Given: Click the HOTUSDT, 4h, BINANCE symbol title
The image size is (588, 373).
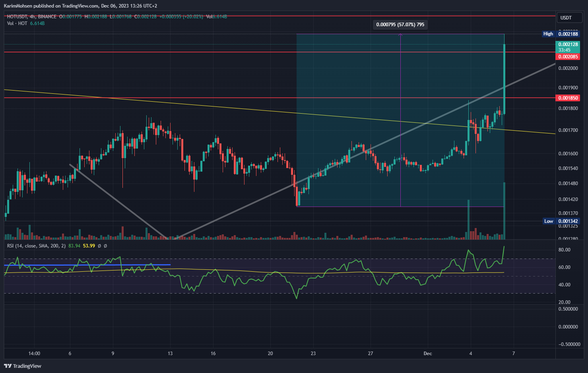Looking at the screenshot, I should 32,17.
